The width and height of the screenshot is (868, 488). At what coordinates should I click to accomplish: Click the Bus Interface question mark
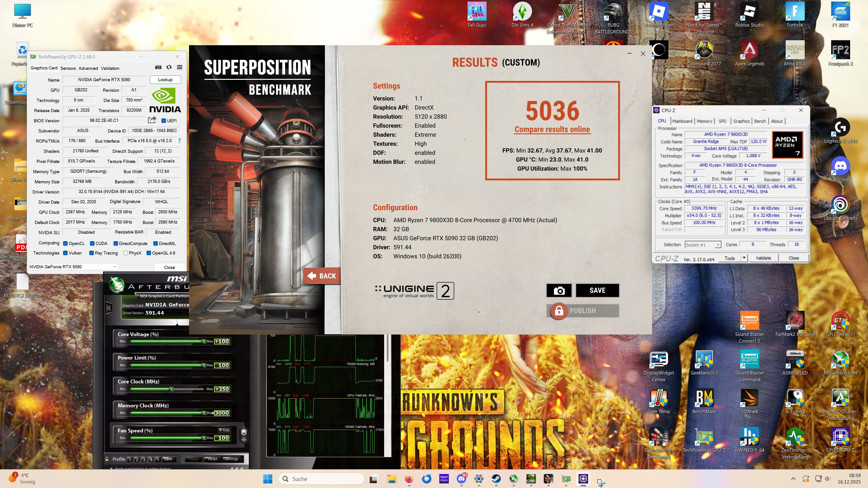179,141
